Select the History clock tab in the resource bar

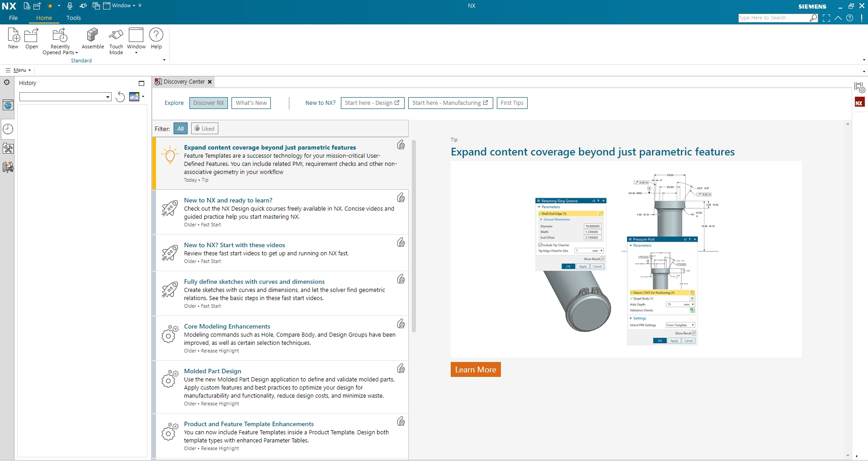(x=8, y=129)
